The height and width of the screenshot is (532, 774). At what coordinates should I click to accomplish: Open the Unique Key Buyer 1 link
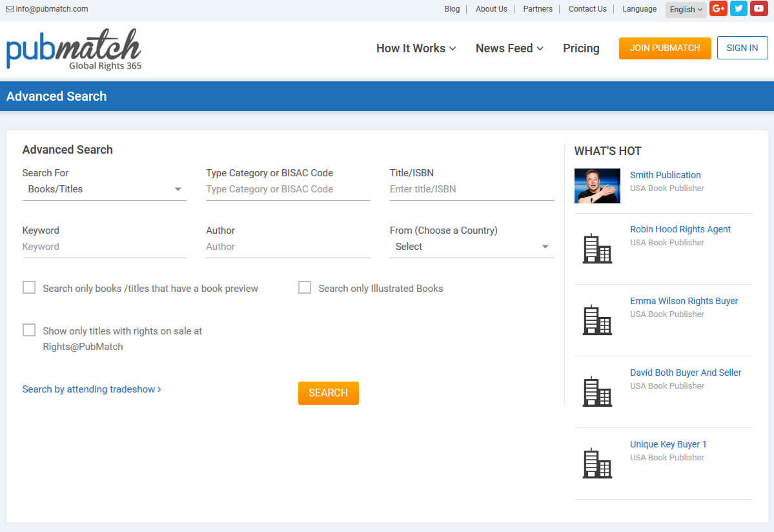(x=668, y=444)
